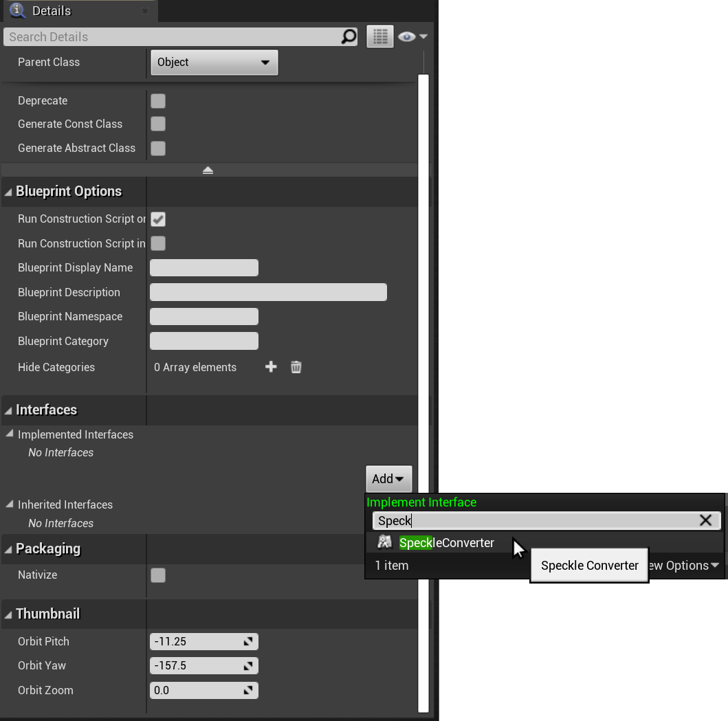Click the 'Parent Class' property label
728x721 pixels.
pos(49,63)
